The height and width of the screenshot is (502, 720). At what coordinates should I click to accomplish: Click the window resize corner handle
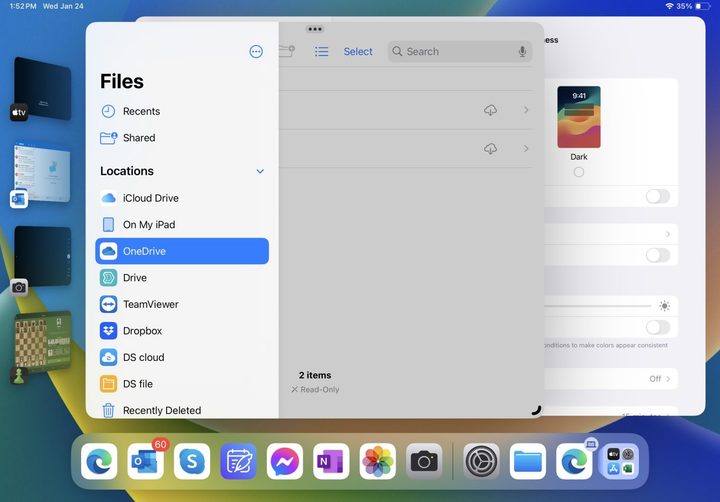[536, 411]
